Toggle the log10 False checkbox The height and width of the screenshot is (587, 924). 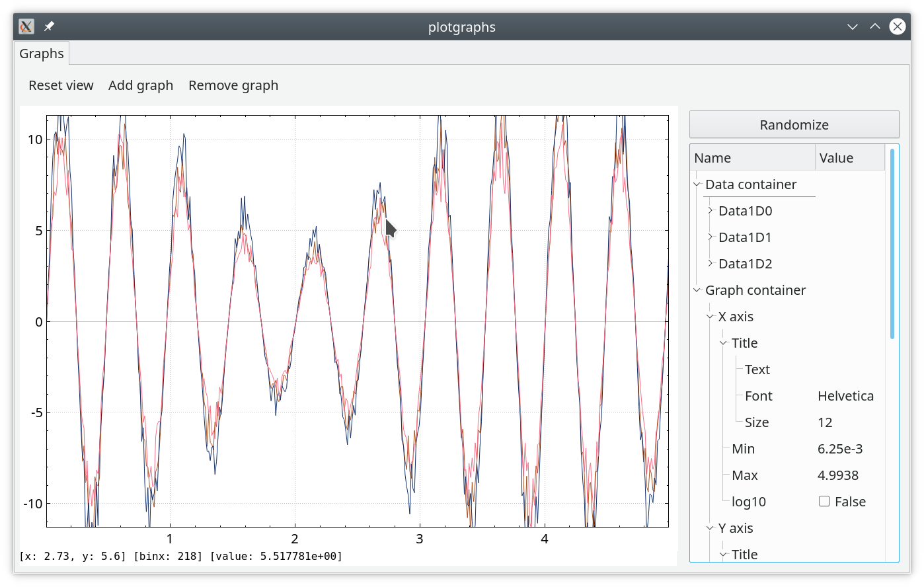coord(824,501)
